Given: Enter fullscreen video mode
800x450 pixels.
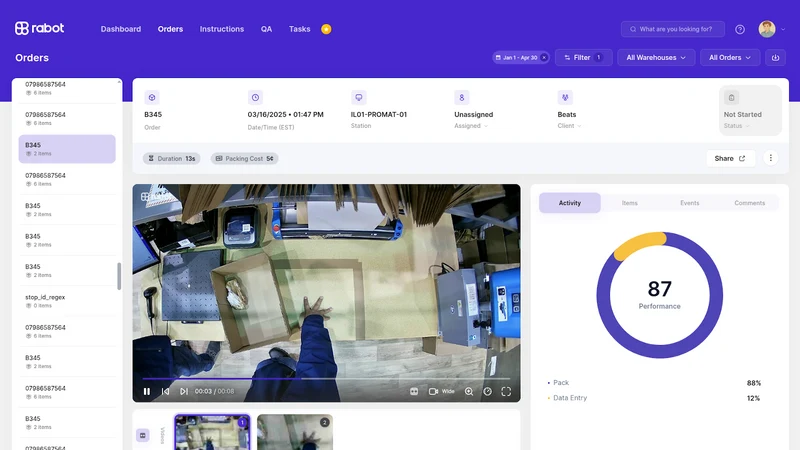Looking at the screenshot, I should [506, 391].
